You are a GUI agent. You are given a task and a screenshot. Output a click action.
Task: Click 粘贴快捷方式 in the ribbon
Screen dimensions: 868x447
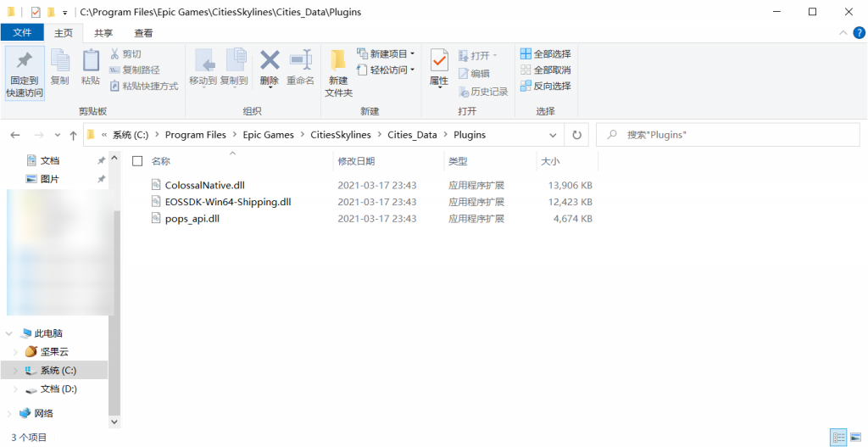(x=144, y=86)
